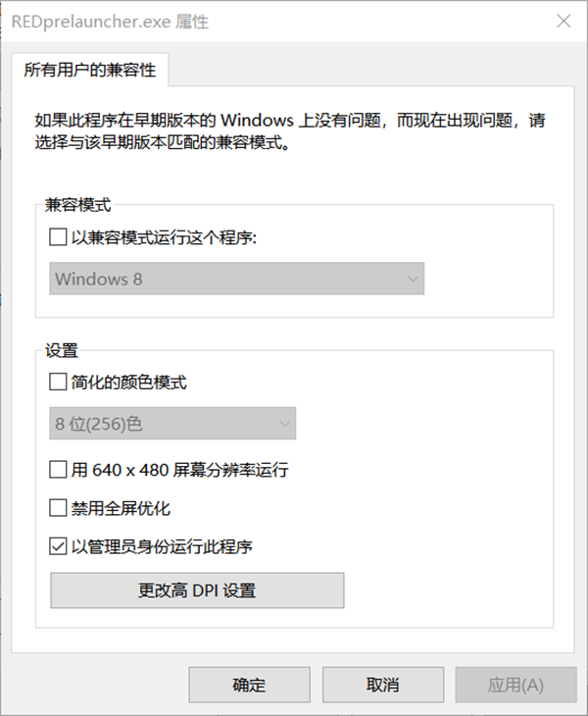Screen dimensions: 588x716
Task: Click the chevron arrow on 8 位(256)色 dropdown
Action: pyautogui.click(x=284, y=424)
